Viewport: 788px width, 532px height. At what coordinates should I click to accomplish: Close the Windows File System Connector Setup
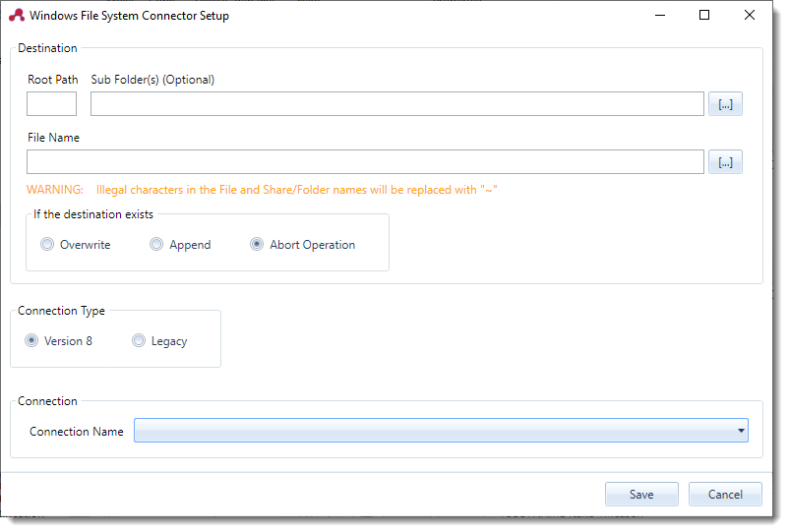(750, 16)
